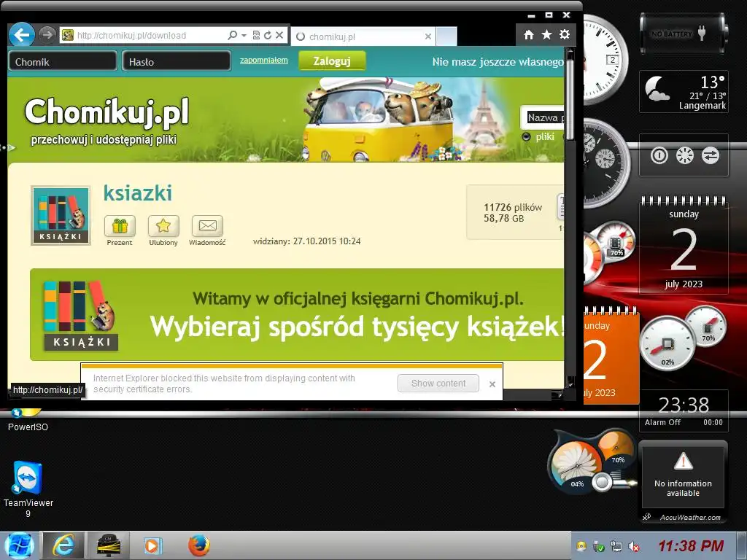Screen dimensions: 747x560
Task: Click the settings wheel in control gadget
Action: click(684, 156)
